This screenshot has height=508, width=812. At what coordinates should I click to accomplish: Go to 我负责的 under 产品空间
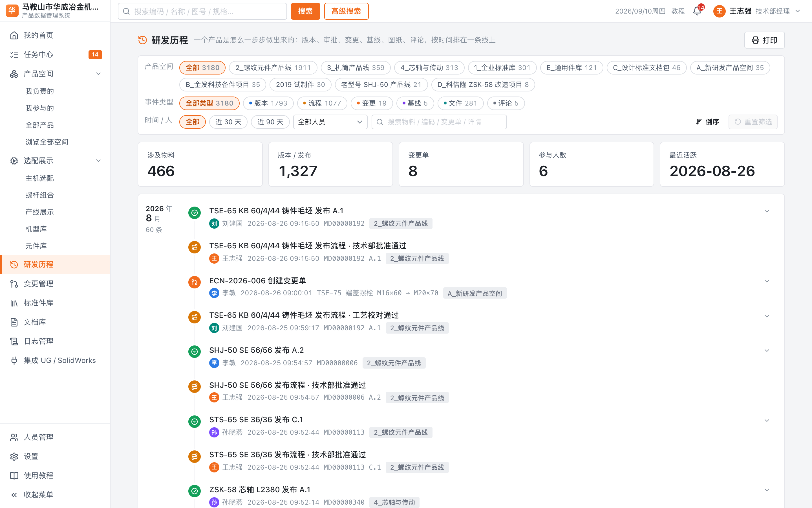tap(39, 91)
